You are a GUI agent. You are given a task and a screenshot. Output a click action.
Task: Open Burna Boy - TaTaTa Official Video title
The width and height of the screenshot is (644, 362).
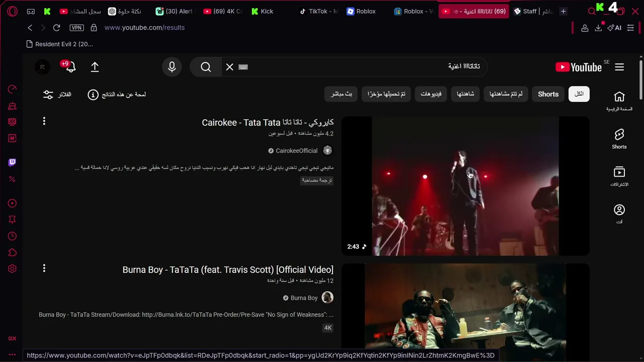click(x=228, y=270)
